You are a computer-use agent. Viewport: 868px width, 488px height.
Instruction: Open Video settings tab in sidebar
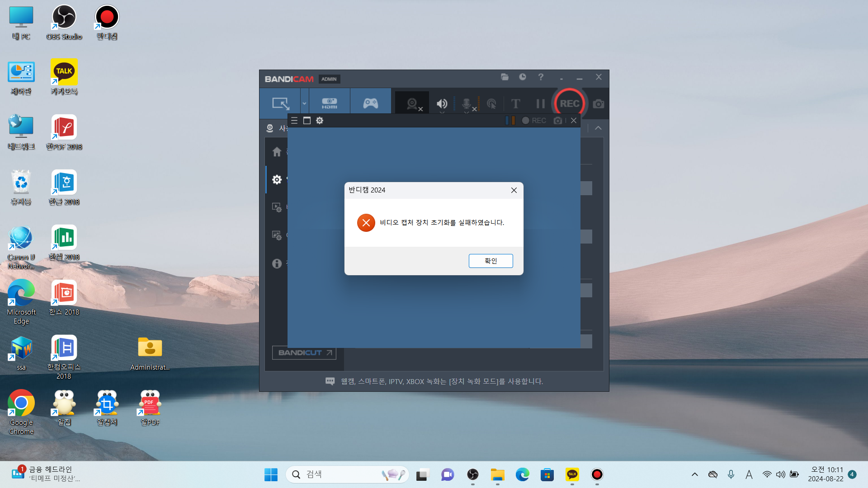pos(277,207)
